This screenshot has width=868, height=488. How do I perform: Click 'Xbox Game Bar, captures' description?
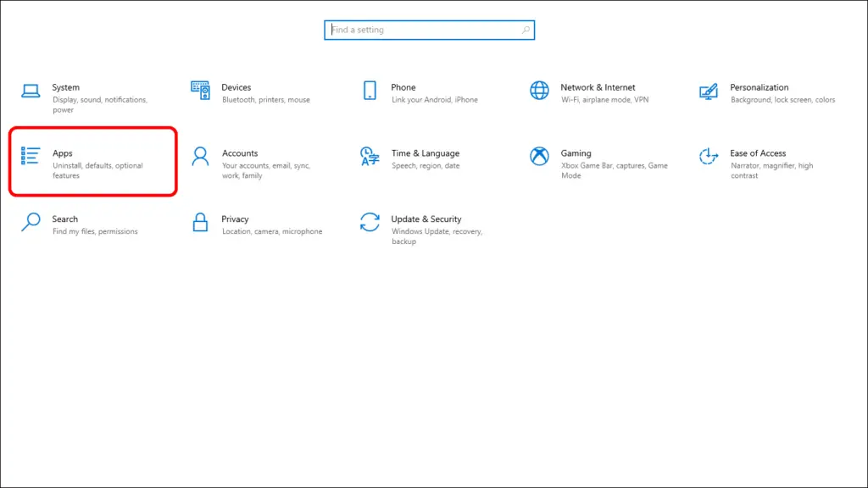(615, 170)
